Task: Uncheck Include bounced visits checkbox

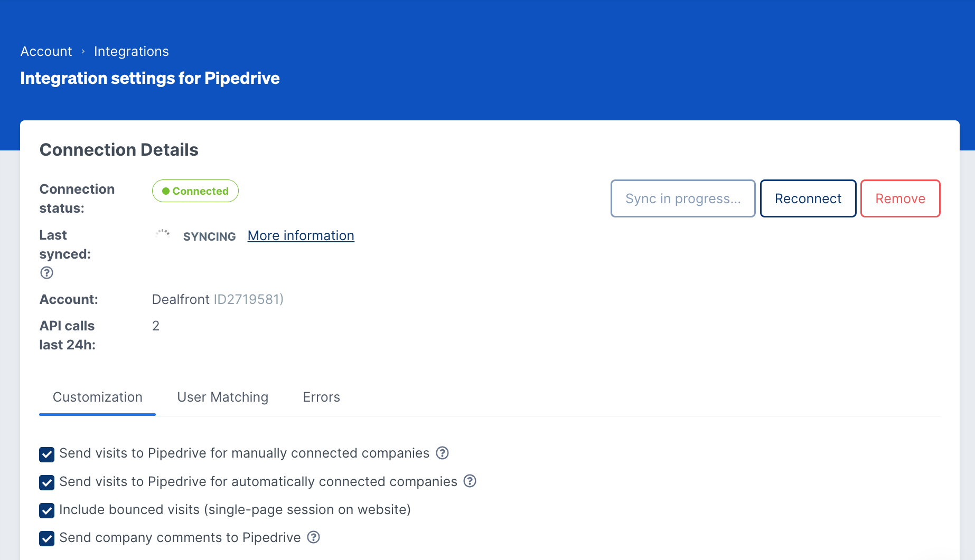Action: coord(47,510)
